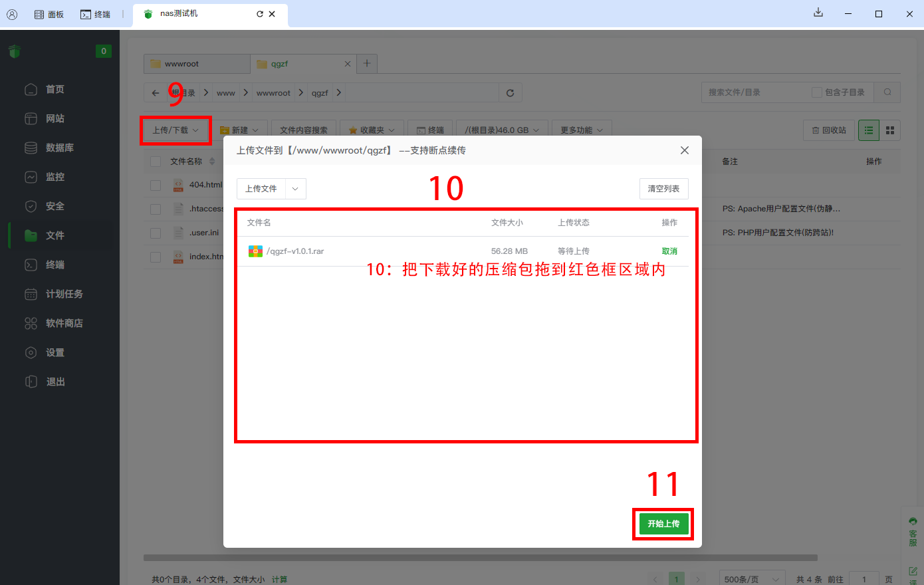This screenshot has width=924, height=585.
Task: Close the upload dialog with X
Action: click(684, 150)
